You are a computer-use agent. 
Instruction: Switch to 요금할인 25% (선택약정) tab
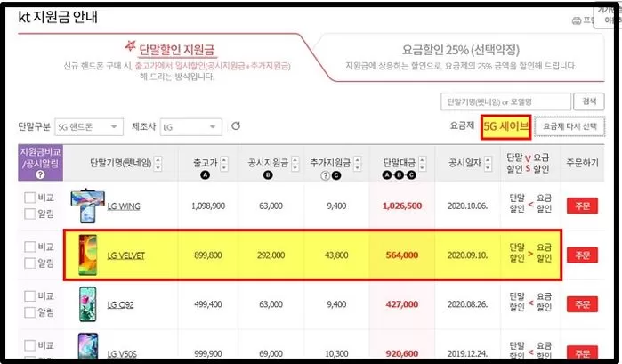pyautogui.click(x=461, y=50)
